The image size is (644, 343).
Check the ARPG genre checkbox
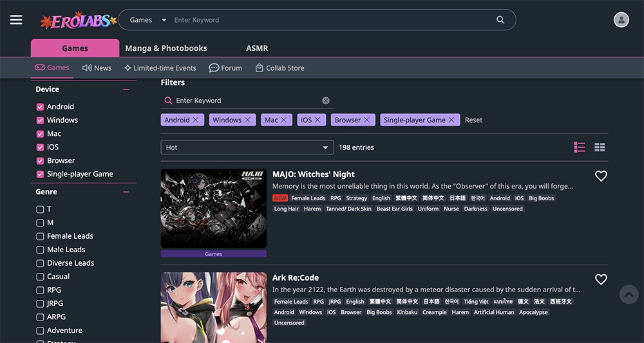[40, 317]
